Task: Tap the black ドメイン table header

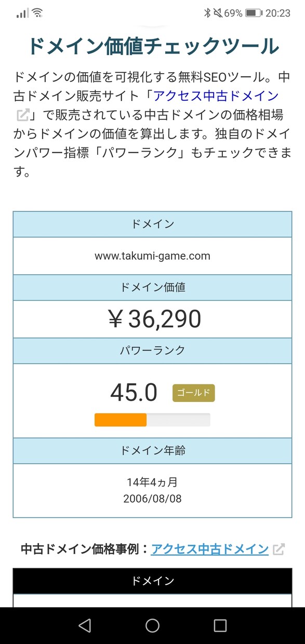Action: tap(152, 581)
